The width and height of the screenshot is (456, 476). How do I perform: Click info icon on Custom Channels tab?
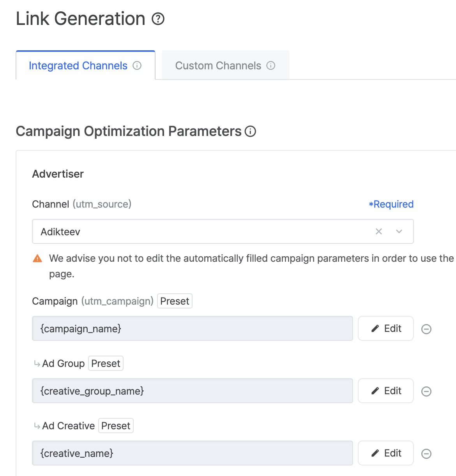271,65
